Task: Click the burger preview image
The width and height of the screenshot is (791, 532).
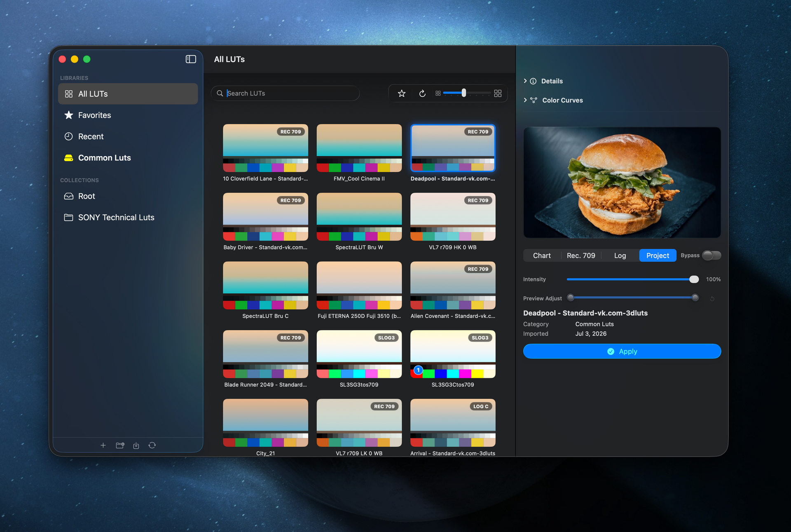Action: tap(622, 183)
